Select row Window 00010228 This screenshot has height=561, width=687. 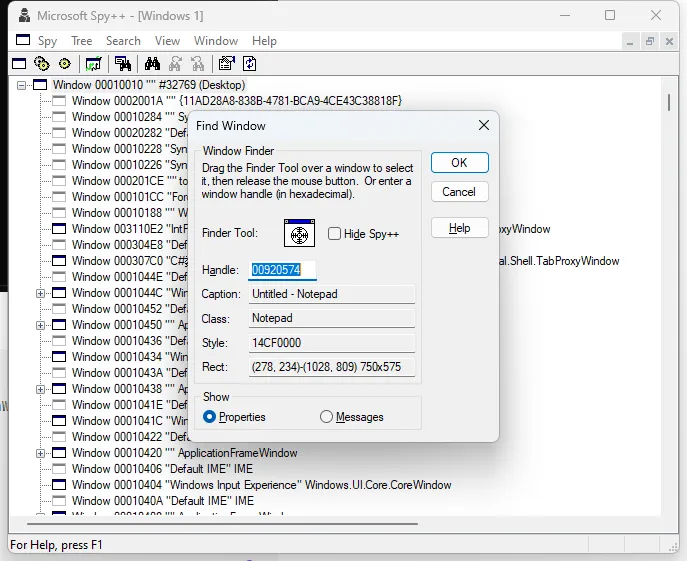pyautogui.click(x=129, y=149)
